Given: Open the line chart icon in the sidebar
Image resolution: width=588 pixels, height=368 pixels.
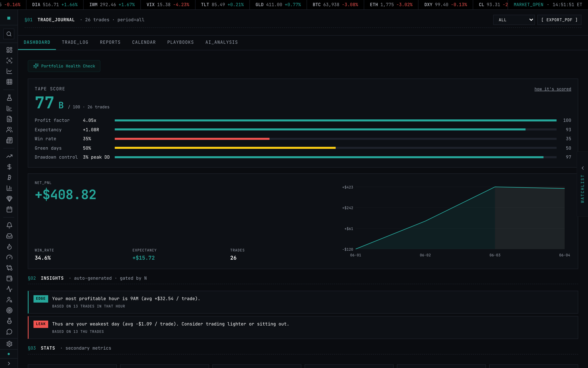Looking at the screenshot, I should (9, 71).
